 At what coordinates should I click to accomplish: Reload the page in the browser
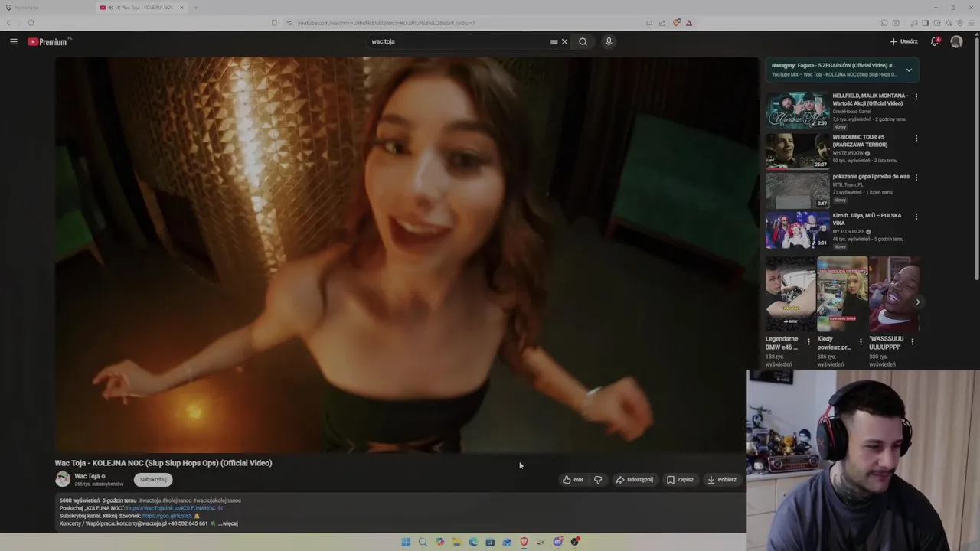tap(31, 23)
